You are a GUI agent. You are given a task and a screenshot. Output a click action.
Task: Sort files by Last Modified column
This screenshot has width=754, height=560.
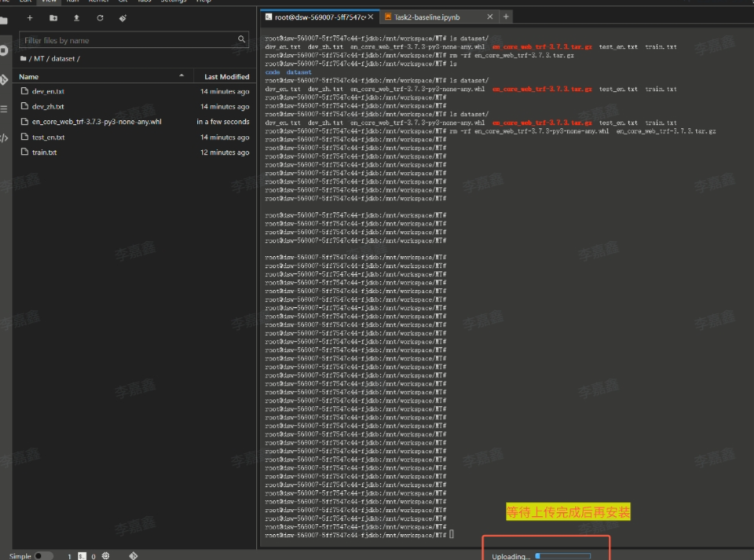pos(226,77)
